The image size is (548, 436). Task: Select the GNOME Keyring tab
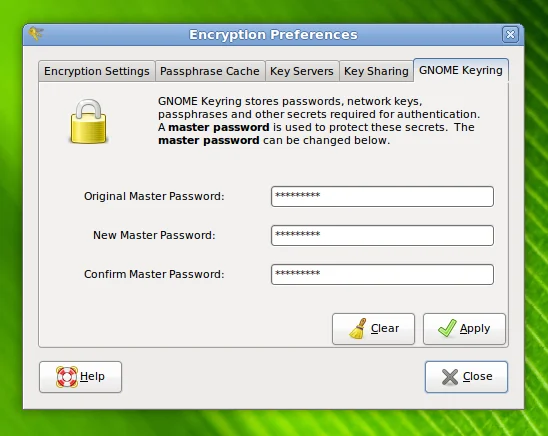pyautogui.click(x=461, y=70)
